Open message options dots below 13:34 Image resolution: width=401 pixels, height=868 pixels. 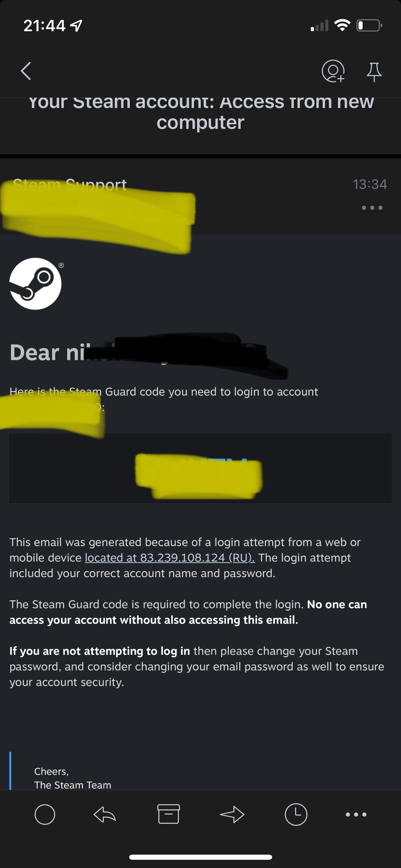(372, 207)
